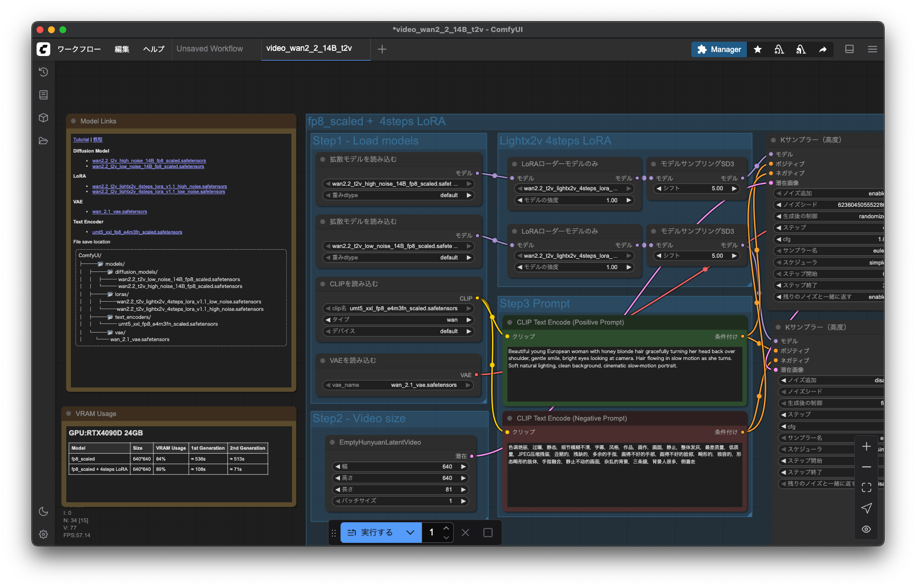Open the hamburger menu icon
This screenshot has height=588, width=916.
point(873,49)
